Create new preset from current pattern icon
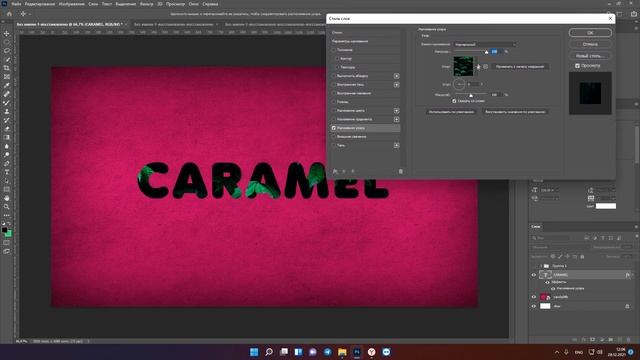This screenshot has width=640, height=360. pyautogui.click(x=485, y=67)
